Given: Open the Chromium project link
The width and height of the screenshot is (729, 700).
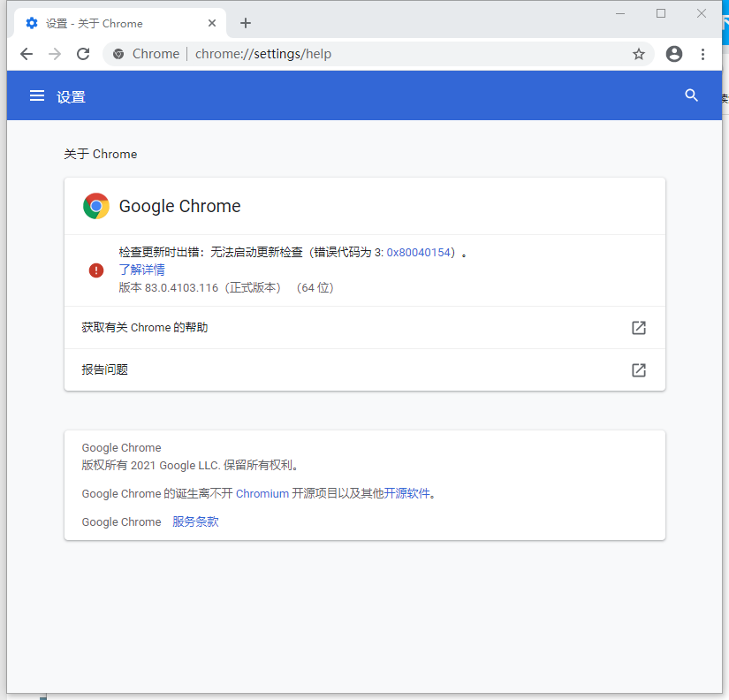Looking at the screenshot, I should coord(262,493).
